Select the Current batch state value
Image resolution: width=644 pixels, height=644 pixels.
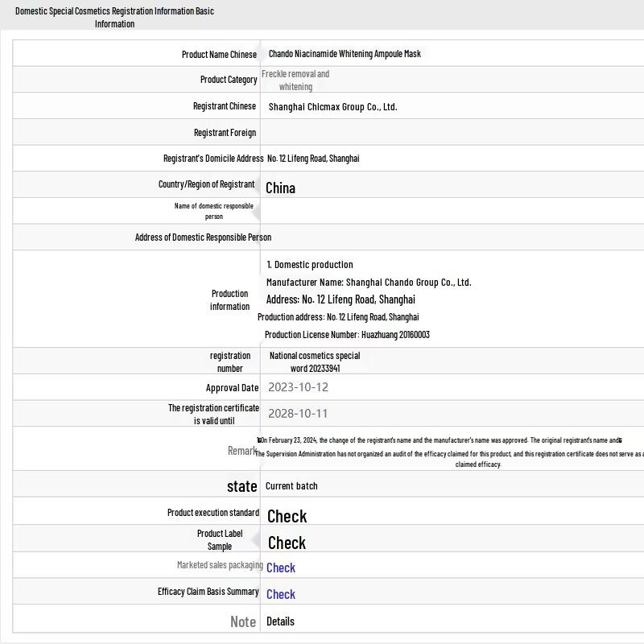pos(291,486)
